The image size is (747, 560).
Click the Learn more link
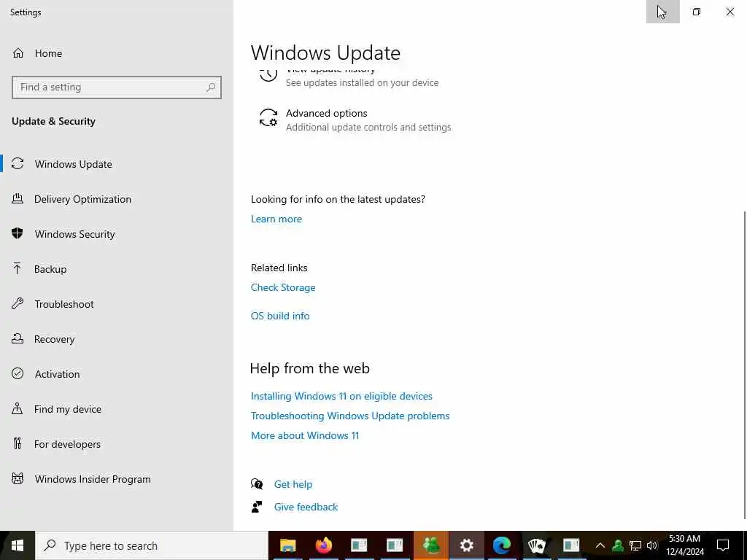click(x=276, y=219)
